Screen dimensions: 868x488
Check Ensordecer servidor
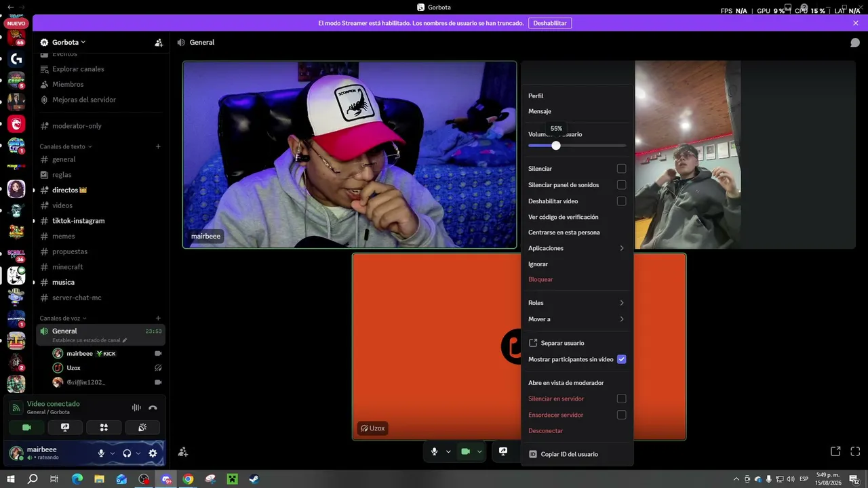621,415
